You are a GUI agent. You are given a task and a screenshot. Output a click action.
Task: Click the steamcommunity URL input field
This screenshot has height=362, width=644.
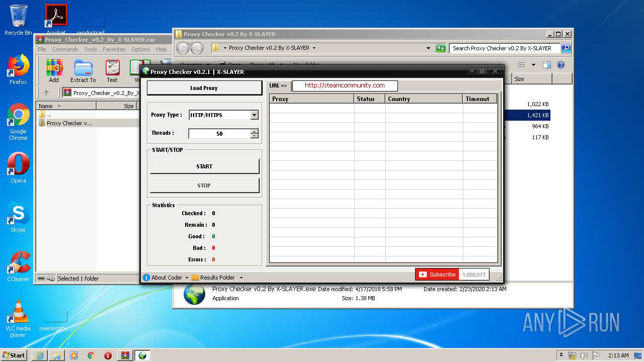[x=345, y=85]
